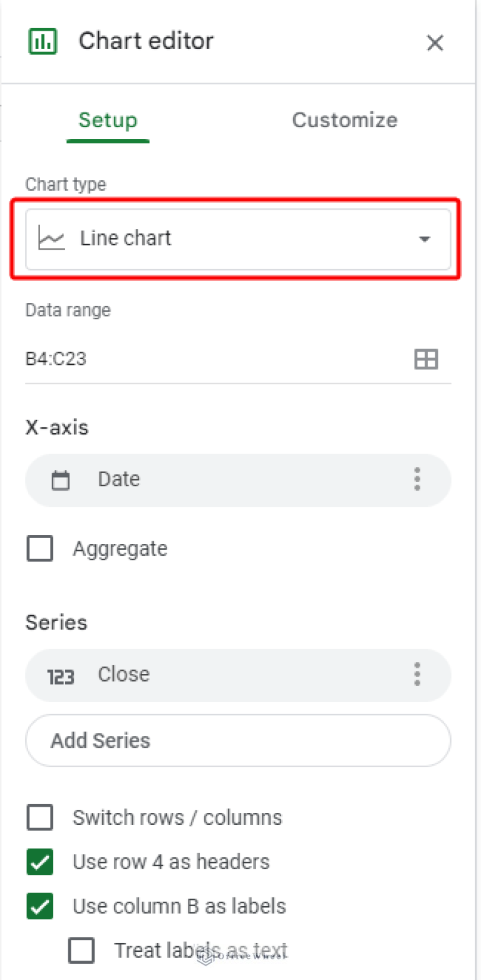Check Switch rows / columns
Image resolution: width=481 pixels, height=980 pixels.
coord(40,818)
